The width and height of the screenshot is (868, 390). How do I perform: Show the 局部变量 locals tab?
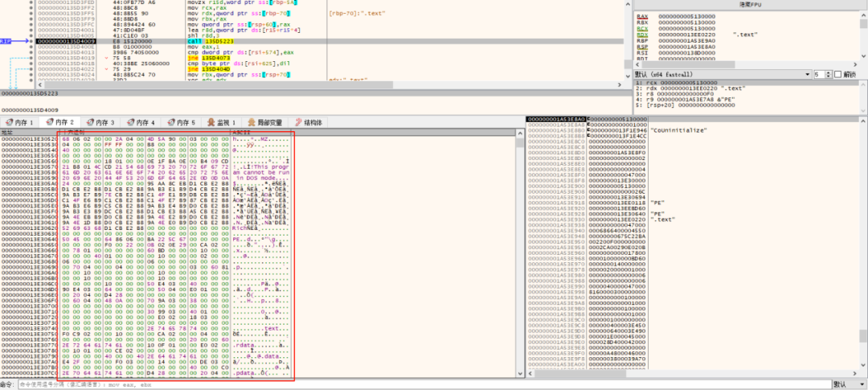pyautogui.click(x=266, y=122)
